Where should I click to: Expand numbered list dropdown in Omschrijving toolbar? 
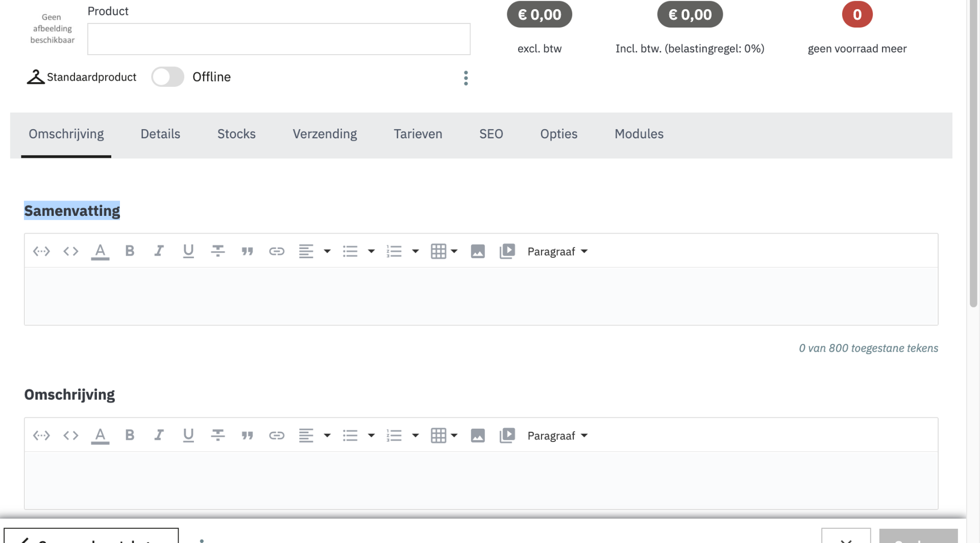click(415, 435)
